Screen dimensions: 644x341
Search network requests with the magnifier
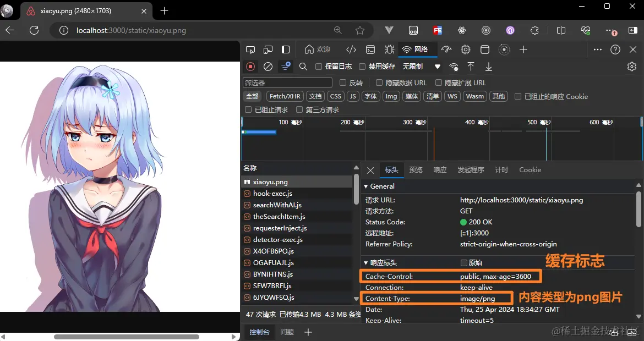tap(303, 67)
